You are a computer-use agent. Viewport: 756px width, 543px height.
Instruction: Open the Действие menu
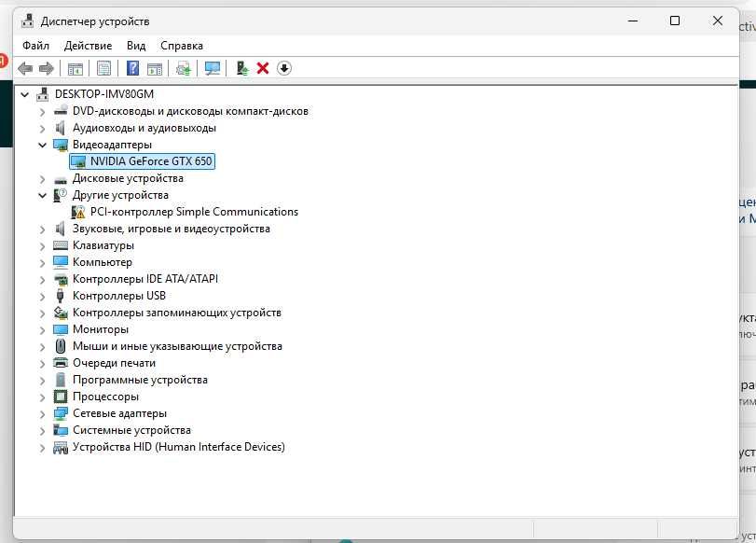(88, 46)
